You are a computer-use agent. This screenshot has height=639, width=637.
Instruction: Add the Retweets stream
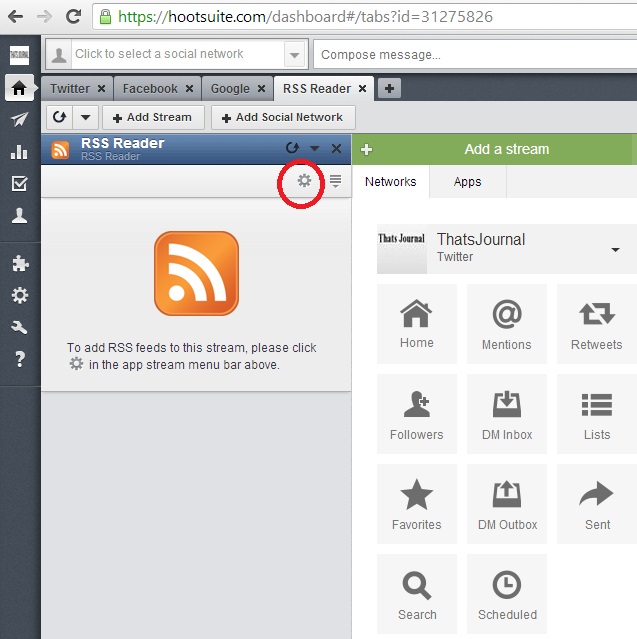[597, 324]
